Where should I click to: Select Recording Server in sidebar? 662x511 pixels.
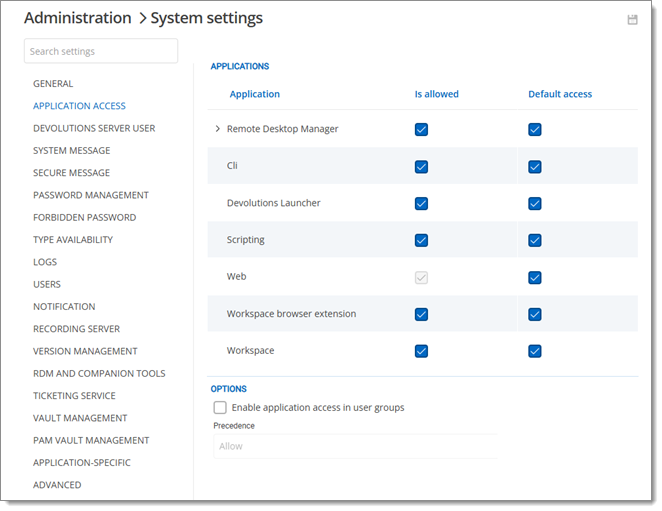tap(76, 329)
